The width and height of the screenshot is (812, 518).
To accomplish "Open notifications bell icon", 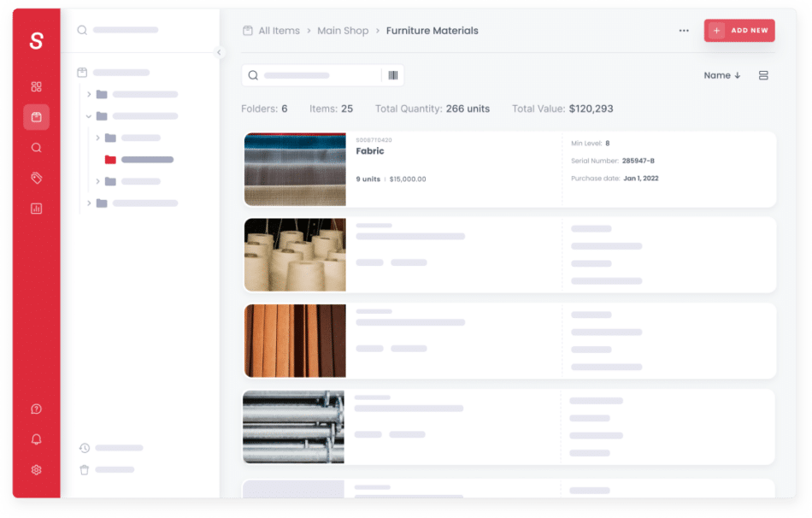I will [x=36, y=439].
